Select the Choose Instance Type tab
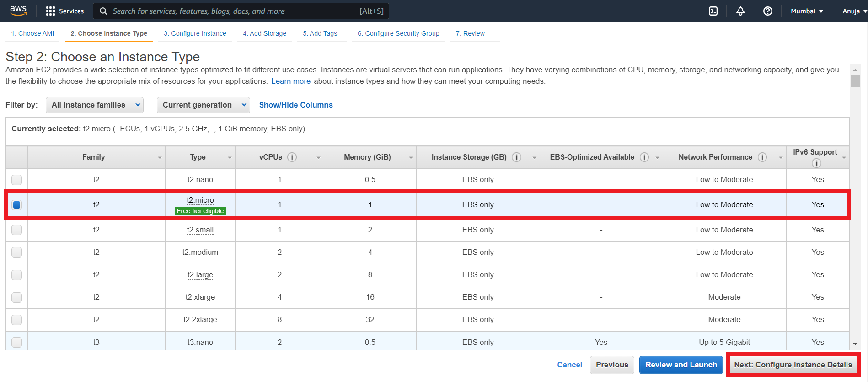 [x=109, y=33]
